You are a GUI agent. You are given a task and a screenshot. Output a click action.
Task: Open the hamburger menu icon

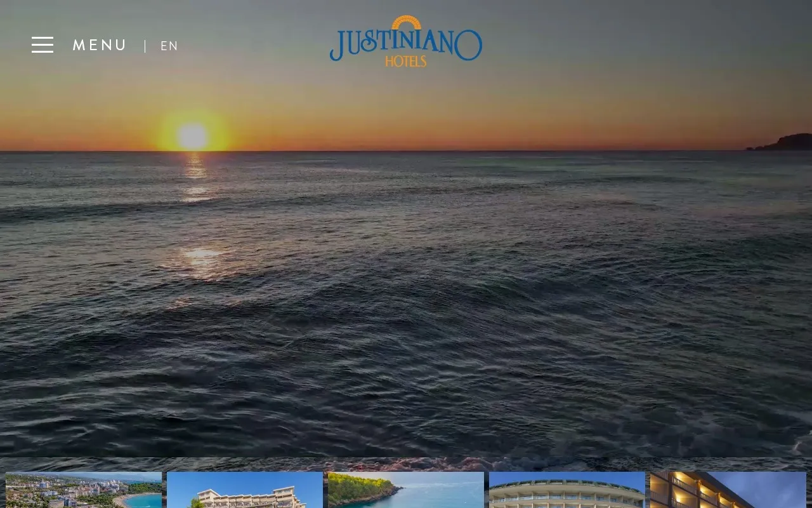[x=43, y=45]
